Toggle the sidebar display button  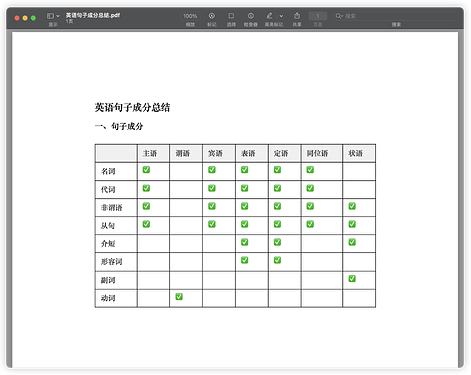pos(50,16)
